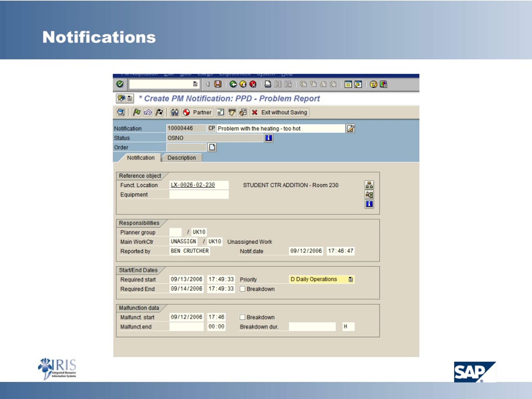
Task: Toggle the Breakdown checkbox under Priority
Action: pyautogui.click(x=243, y=289)
